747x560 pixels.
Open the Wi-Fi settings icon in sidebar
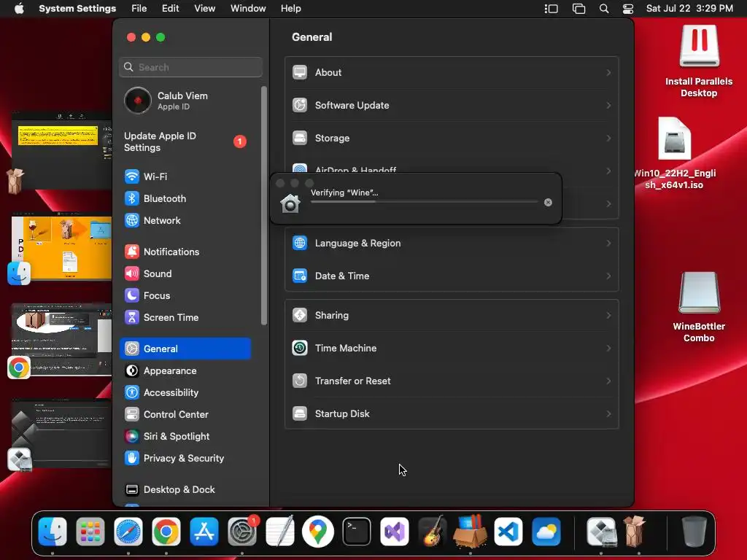[x=132, y=176]
